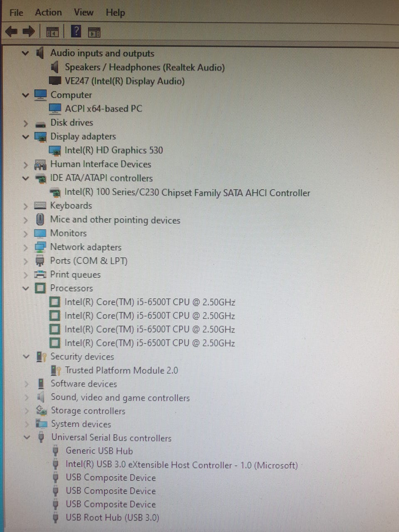Collapse the Processors category
The width and height of the screenshot is (399, 532).
tap(26, 288)
